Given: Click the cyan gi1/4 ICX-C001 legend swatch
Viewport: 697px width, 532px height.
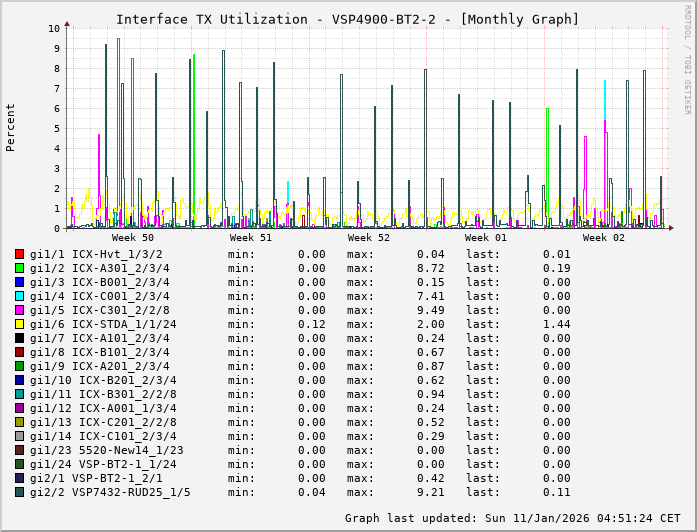Looking at the screenshot, I should coord(20,296).
